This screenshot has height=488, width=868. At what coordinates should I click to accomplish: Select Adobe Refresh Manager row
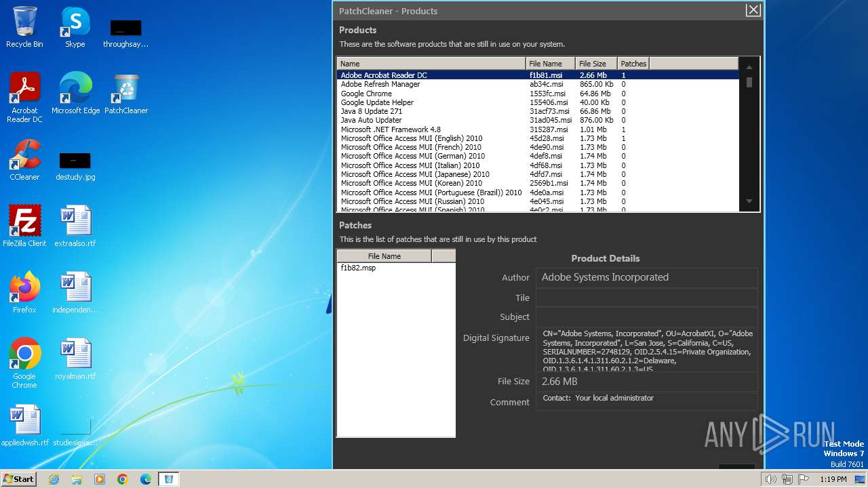(538, 85)
